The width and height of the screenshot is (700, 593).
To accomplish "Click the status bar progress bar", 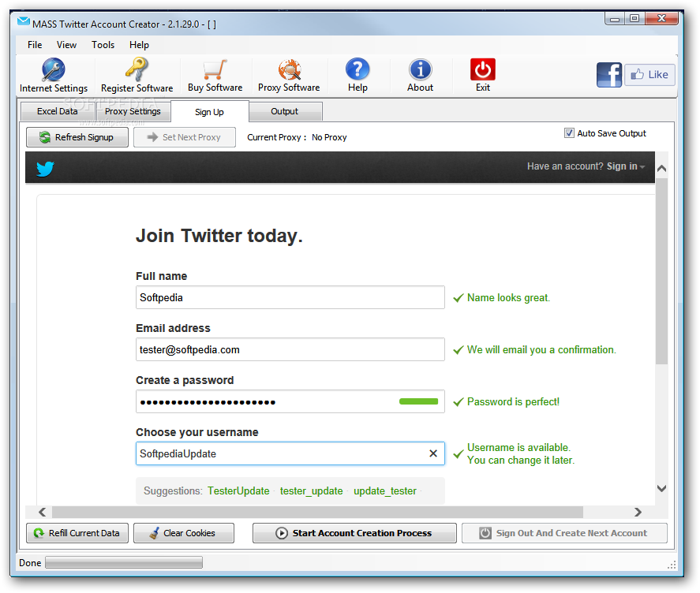I will point(124,562).
